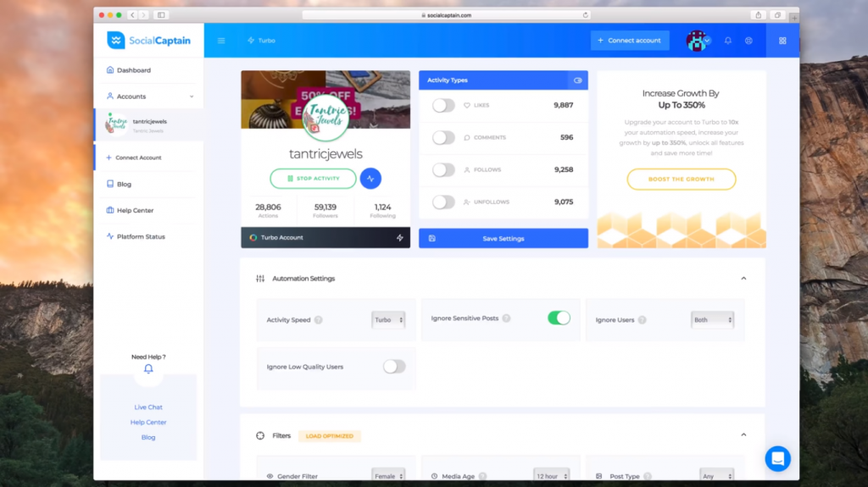Screen dimensions: 868x487
Task: Collapse the Automation Settings section
Action: [x=743, y=279]
